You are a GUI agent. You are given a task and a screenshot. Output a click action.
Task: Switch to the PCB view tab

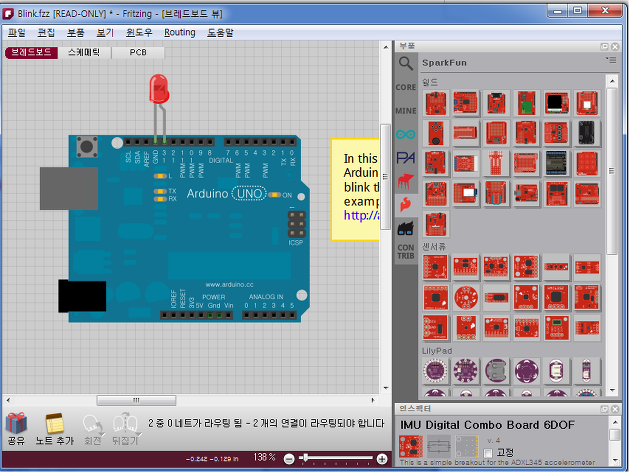coord(138,53)
